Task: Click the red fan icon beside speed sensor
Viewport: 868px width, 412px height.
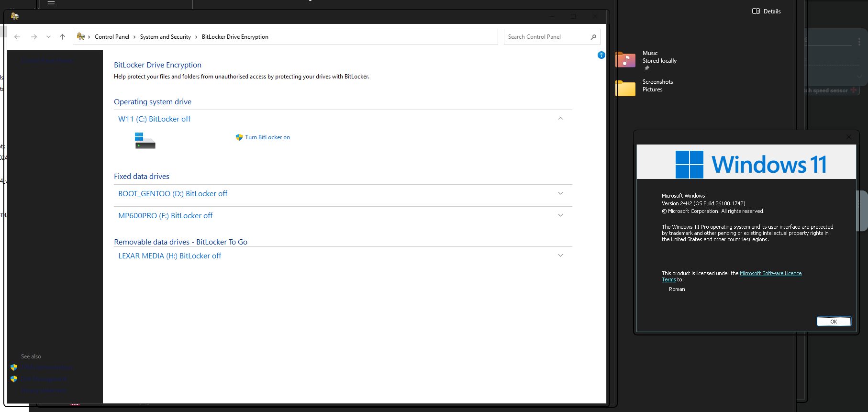Action: click(853, 90)
